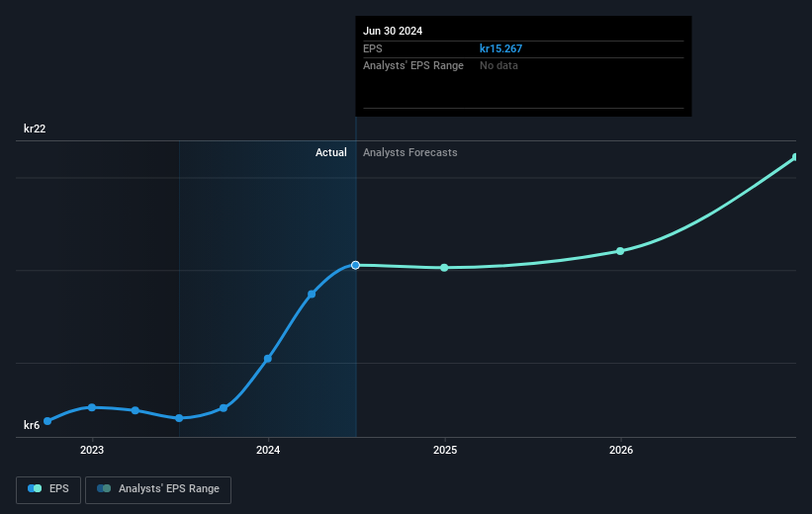Click the first EPS data point near kr6
The width and height of the screenshot is (812, 514).
point(47,421)
